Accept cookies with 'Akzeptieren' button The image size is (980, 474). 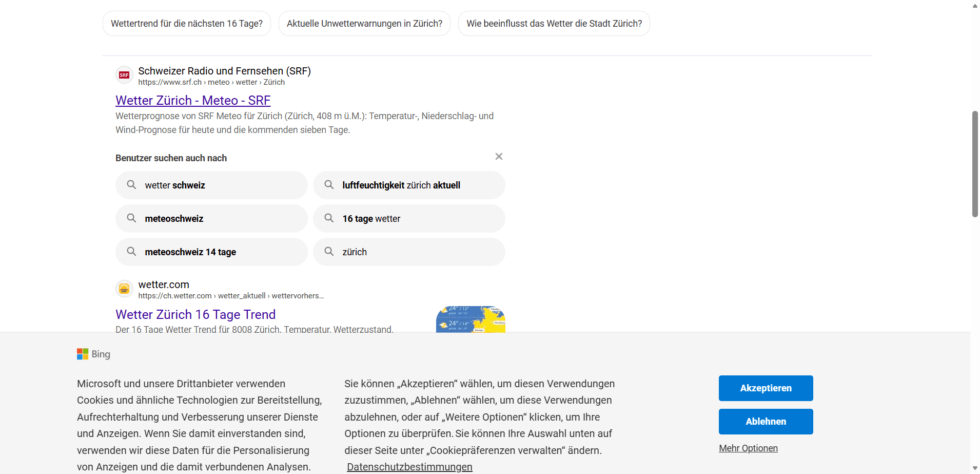[x=766, y=388]
